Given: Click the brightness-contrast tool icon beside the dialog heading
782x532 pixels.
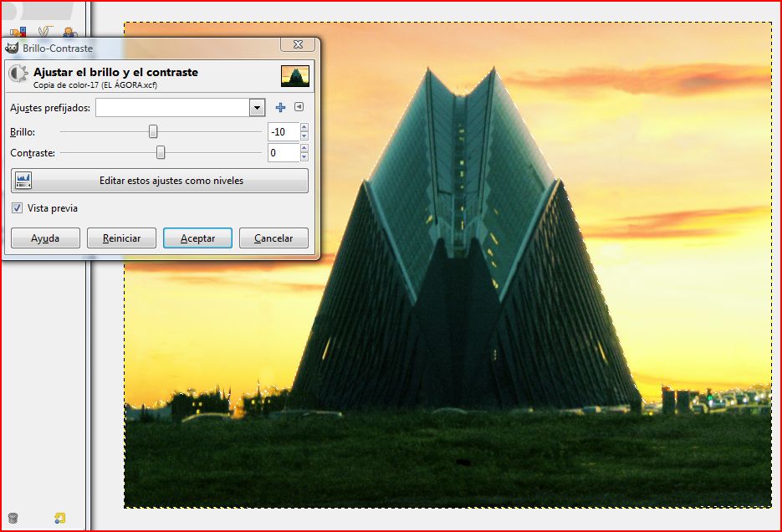Looking at the screenshot, I should point(19,74).
